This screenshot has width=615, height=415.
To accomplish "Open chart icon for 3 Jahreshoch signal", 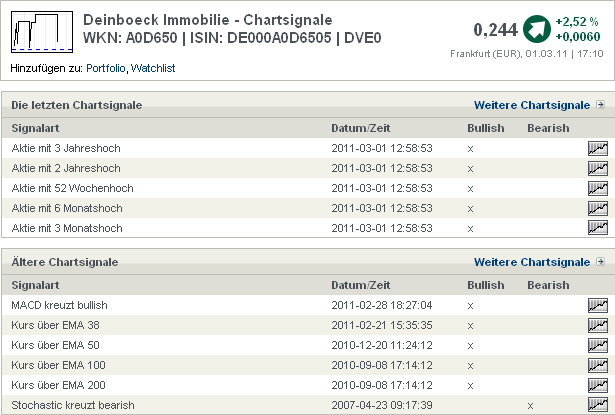I will coord(598,148).
